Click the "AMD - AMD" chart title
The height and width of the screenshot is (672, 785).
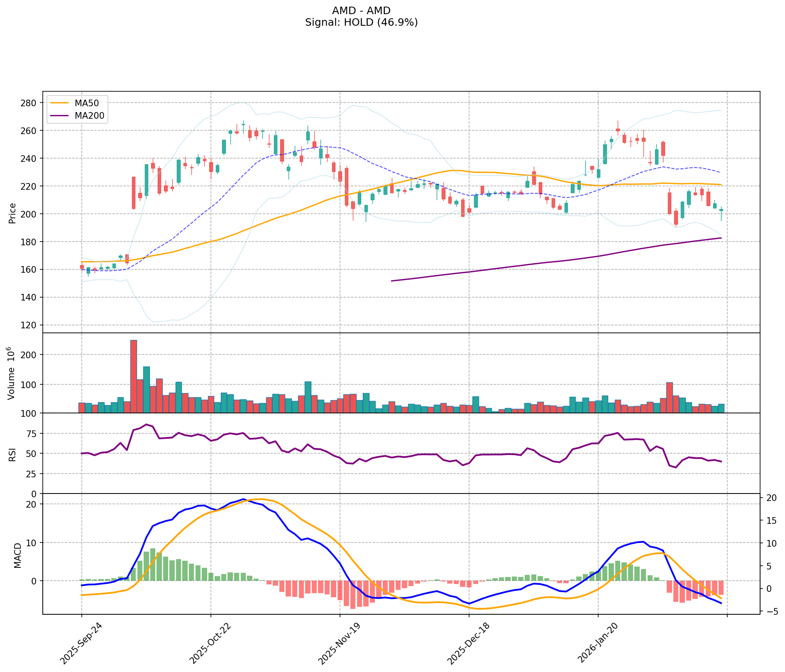tap(361, 11)
